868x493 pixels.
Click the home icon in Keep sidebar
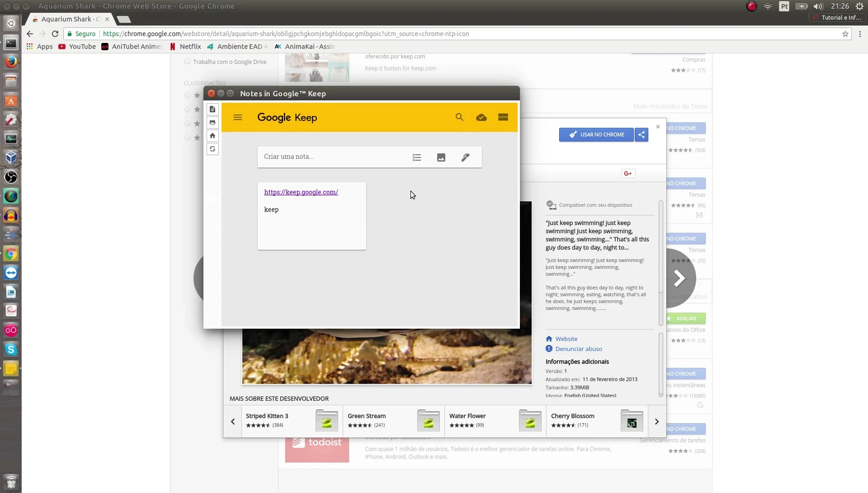click(x=212, y=136)
